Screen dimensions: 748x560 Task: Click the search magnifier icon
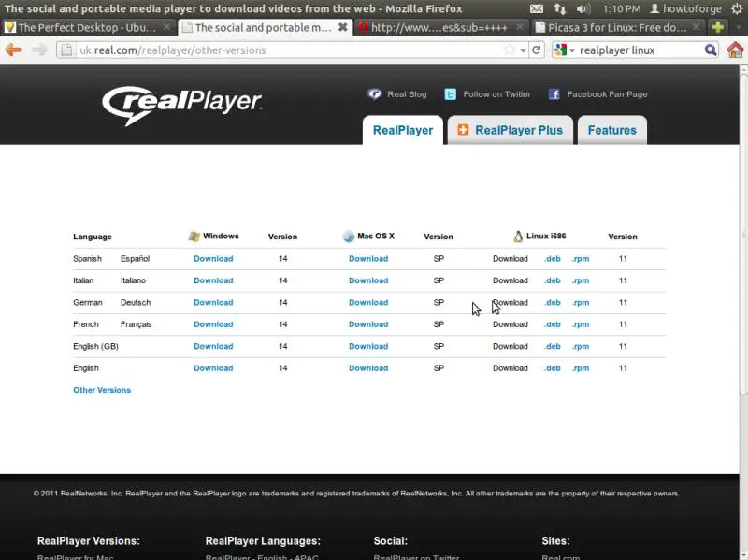711,50
